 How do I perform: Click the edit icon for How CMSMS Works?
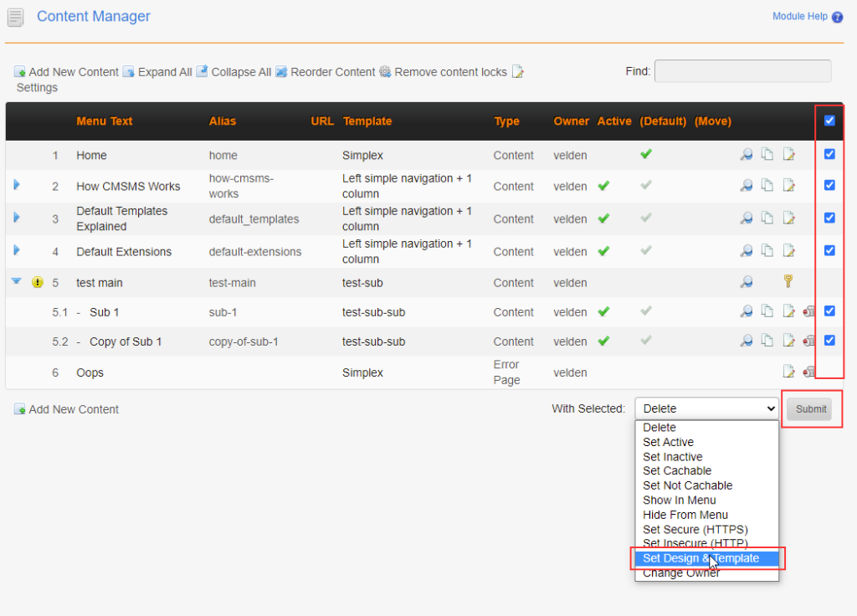tap(788, 186)
